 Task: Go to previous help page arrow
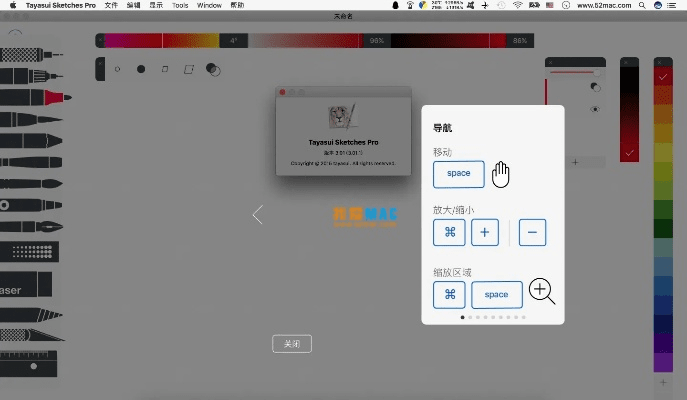pos(258,214)
